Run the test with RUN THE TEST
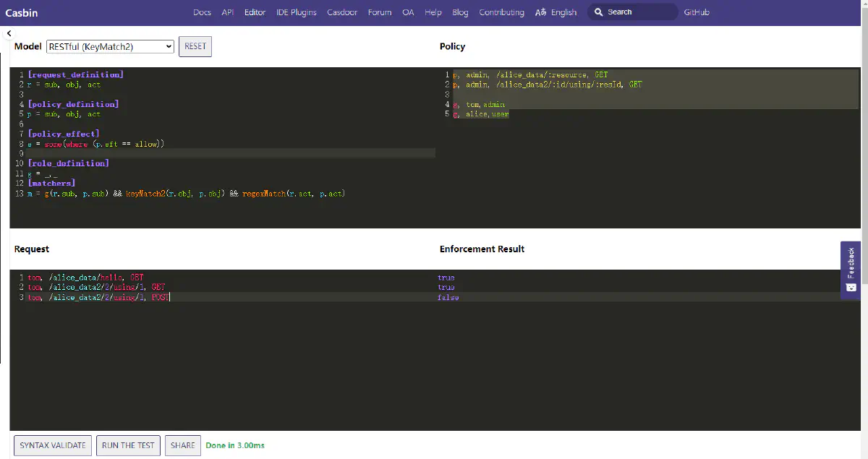This screenshot has height=459, width=868. [x=128, y=445]
